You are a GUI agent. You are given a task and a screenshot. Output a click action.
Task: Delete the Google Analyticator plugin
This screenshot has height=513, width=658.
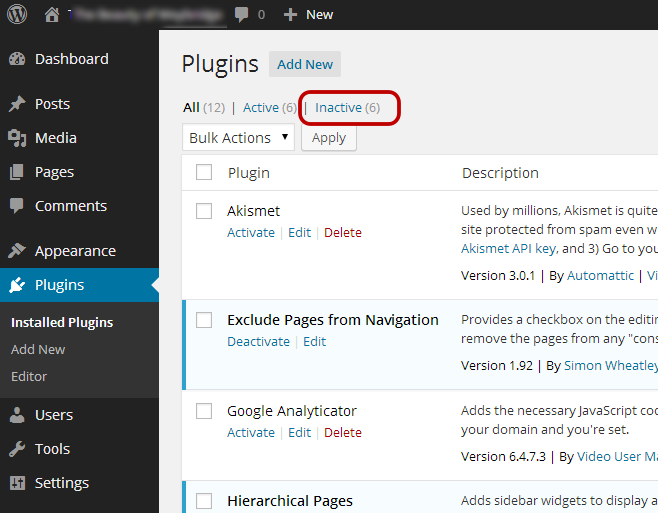tap(343, 432)
